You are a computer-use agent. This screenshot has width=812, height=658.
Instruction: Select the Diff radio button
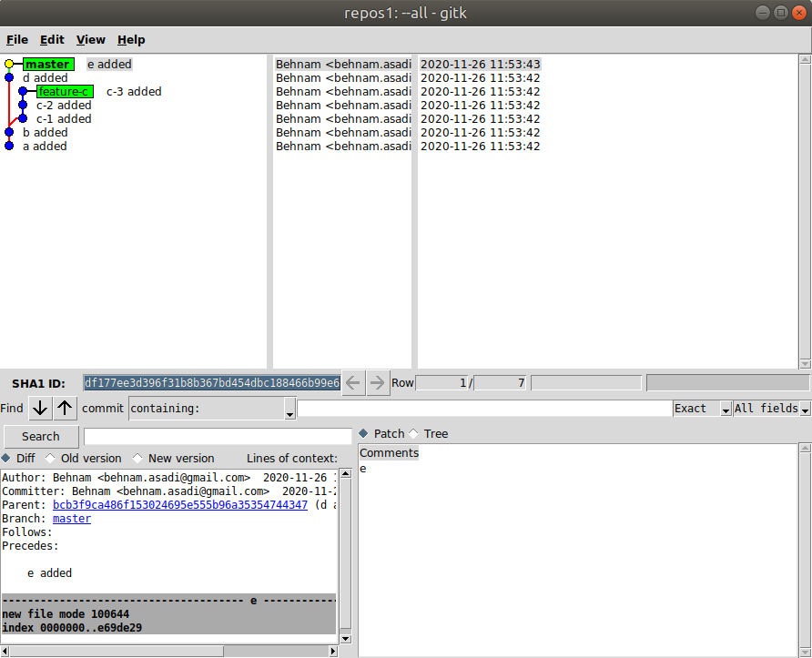(x=6, y=459)
